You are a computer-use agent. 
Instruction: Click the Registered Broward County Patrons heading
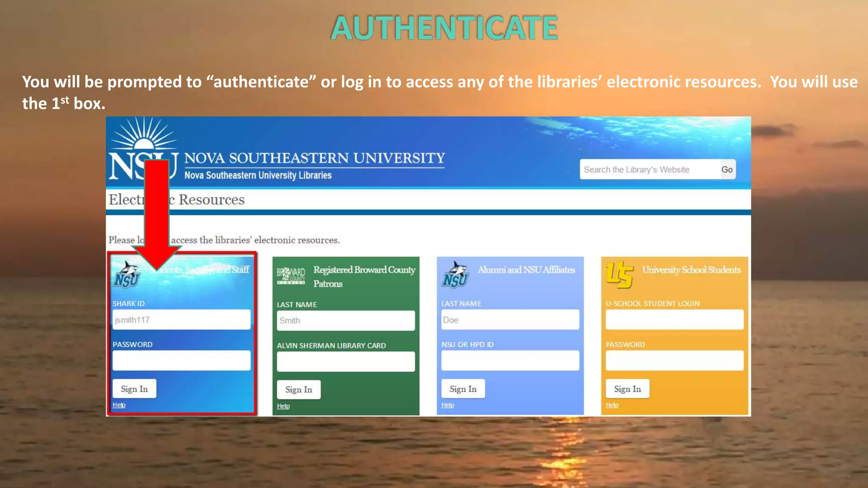[x=364, y=277]
